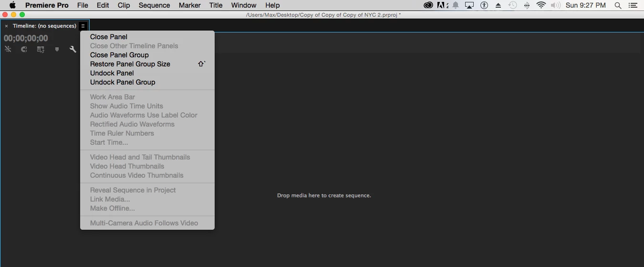Click Start Time... menu entry

coord(147,142)
